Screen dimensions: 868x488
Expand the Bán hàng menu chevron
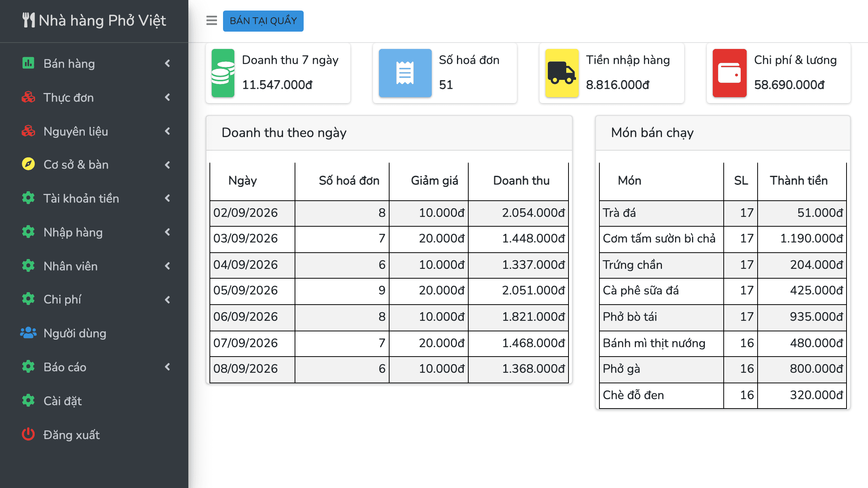coord(168,63)
